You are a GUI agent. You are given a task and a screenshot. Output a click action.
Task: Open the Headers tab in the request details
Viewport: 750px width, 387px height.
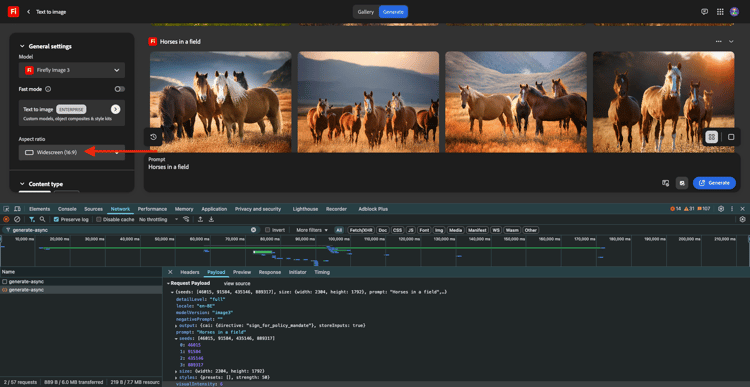pyautogui.click(x=189, y=272)
